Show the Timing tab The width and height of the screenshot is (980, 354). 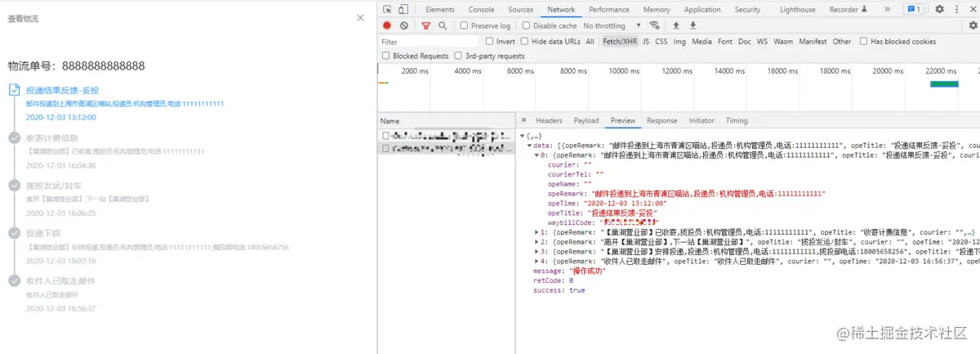737,120
